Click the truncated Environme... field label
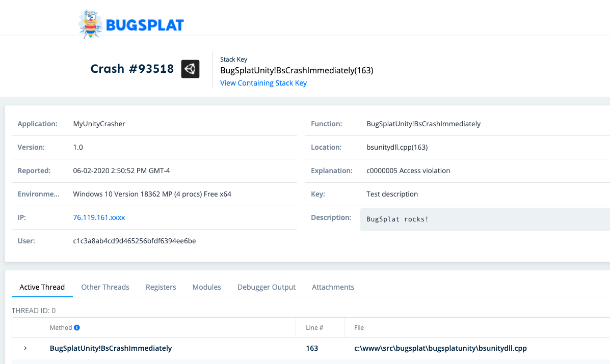 [x=39, y=194]
